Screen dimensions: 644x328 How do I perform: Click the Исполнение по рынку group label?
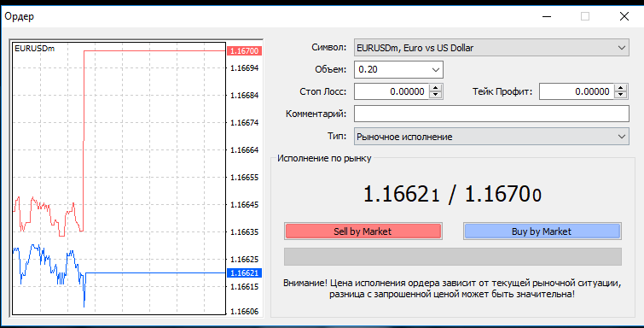(324, 158)
